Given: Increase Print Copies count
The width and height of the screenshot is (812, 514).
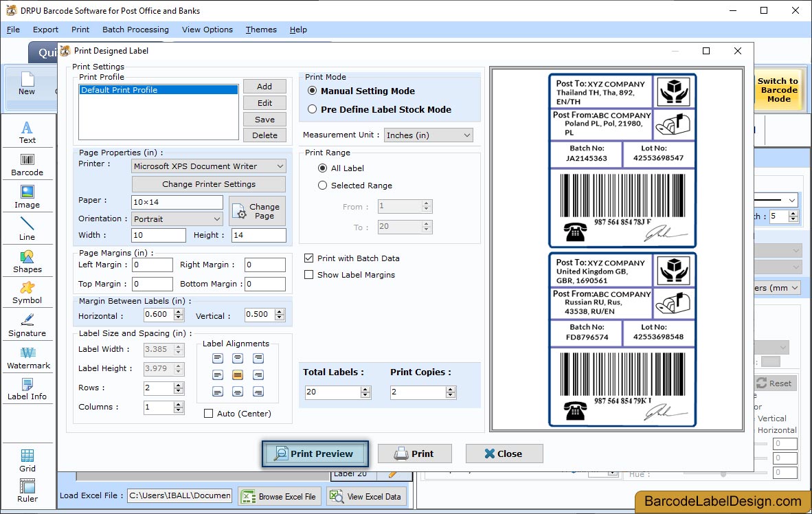Looking at the screenshot, I should [x=451, y=389].
